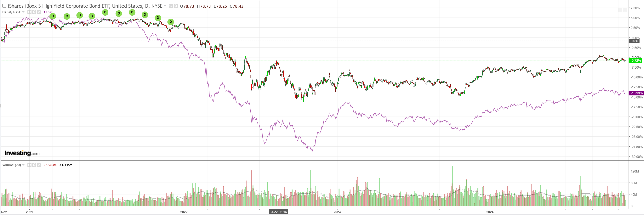
Task: Open the iShares iBoxx ETF title dropdown arrow
Action: tap(165, 6)
